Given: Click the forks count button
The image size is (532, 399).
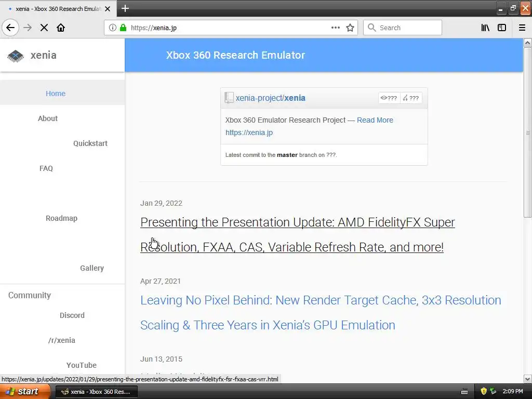Looking at the screenshot, I should click(x=411, y=98).
